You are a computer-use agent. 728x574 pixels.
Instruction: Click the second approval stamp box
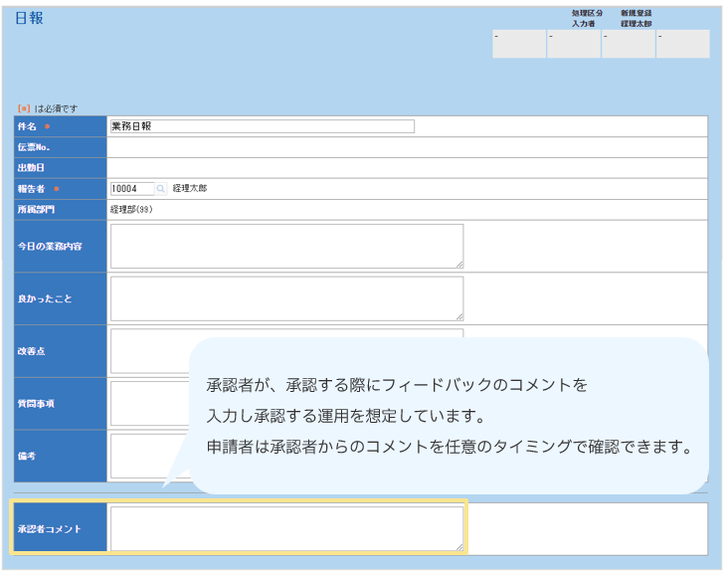[574, 44]
